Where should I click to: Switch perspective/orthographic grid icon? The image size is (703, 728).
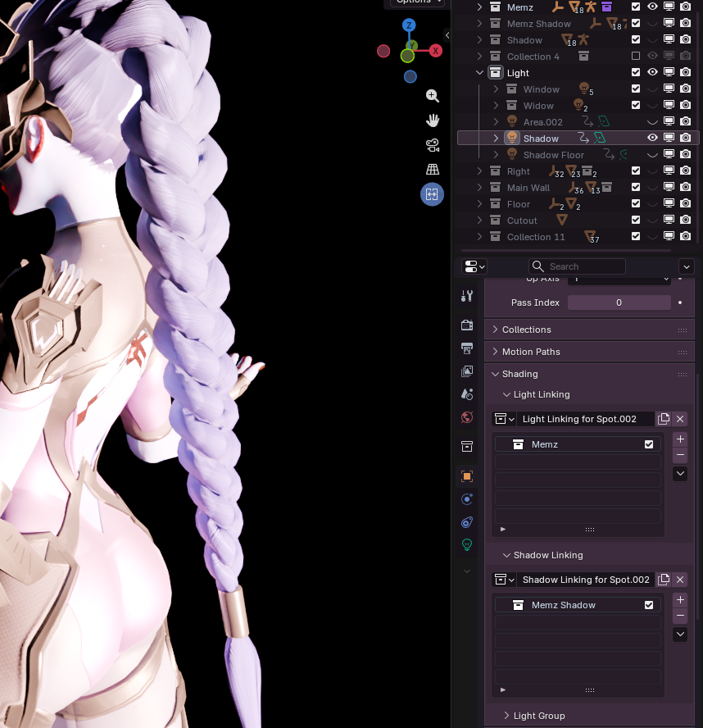click(433, 170)
